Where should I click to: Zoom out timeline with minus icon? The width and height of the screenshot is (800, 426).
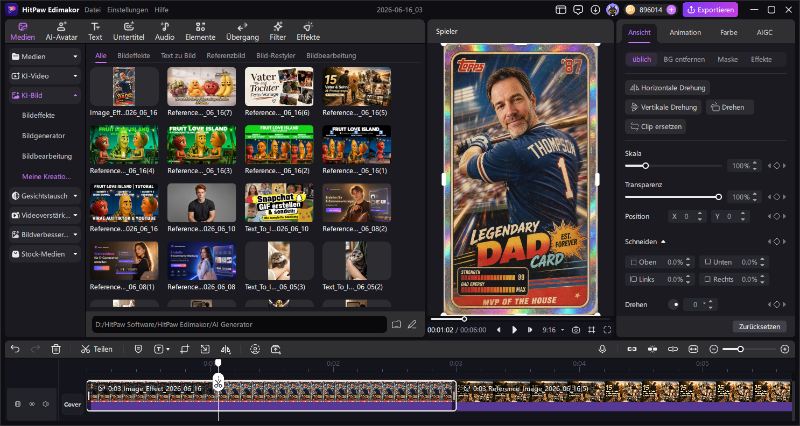(713, 349)
